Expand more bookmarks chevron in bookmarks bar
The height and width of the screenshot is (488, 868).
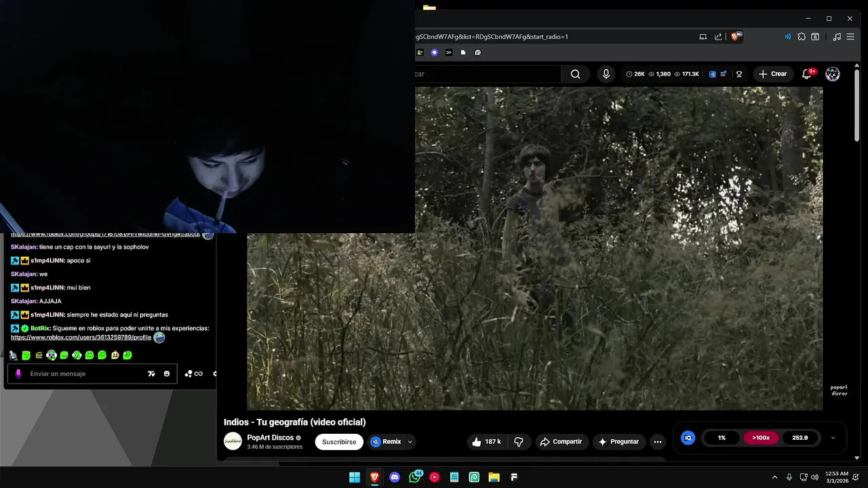tap(449, 52)
